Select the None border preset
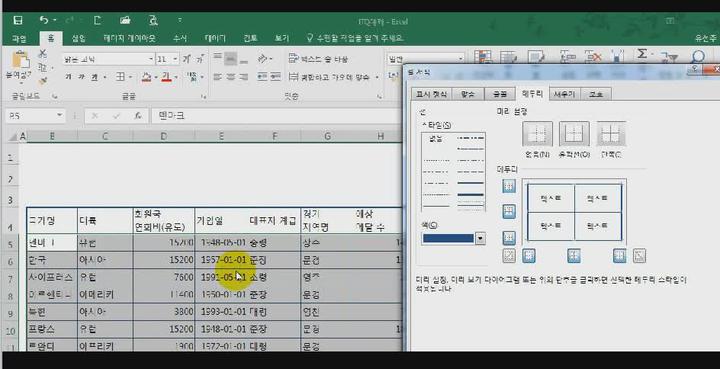720x369 pixels. coord(537,134)
